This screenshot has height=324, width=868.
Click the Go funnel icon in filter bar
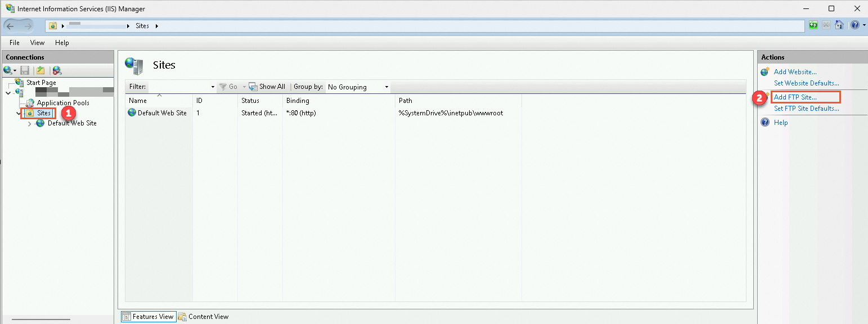[x=223, y=87]
